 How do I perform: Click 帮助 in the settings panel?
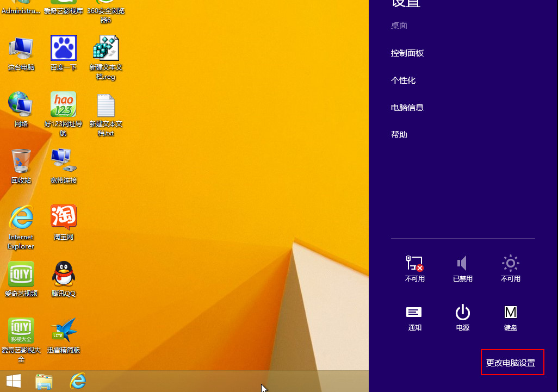399,135
